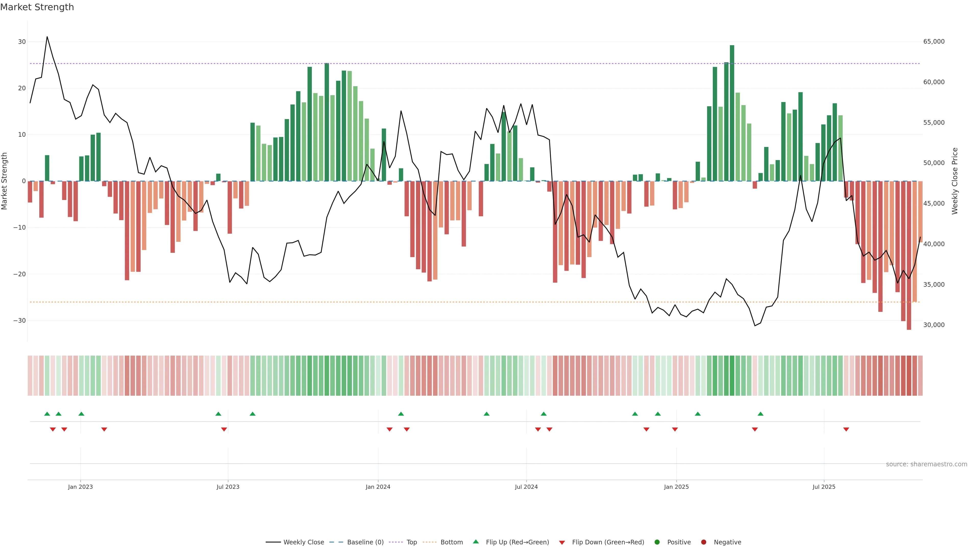The height and width of the screenshot is (551, 980).
Task: Click the green Positive legend dot
Action: click(x=657, y=542)
